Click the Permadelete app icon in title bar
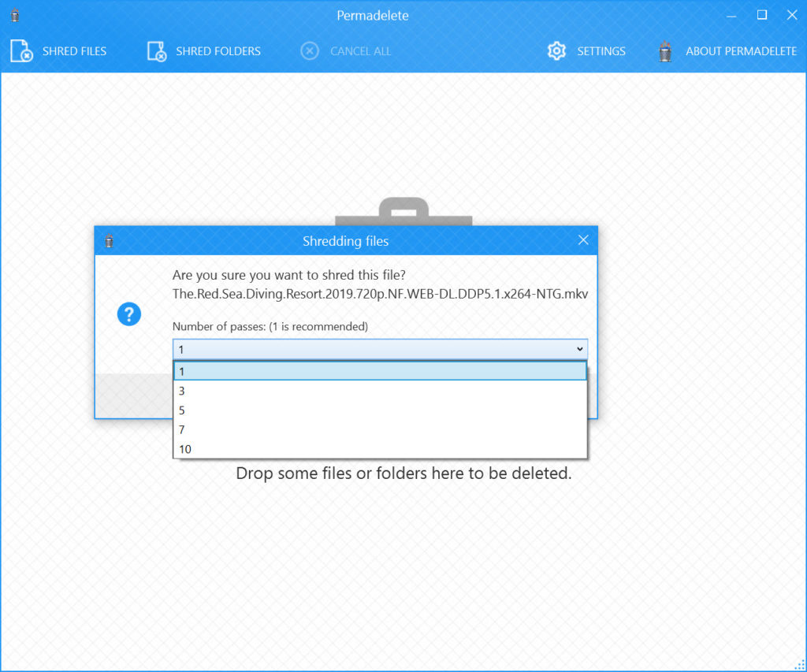 point(14,15)
